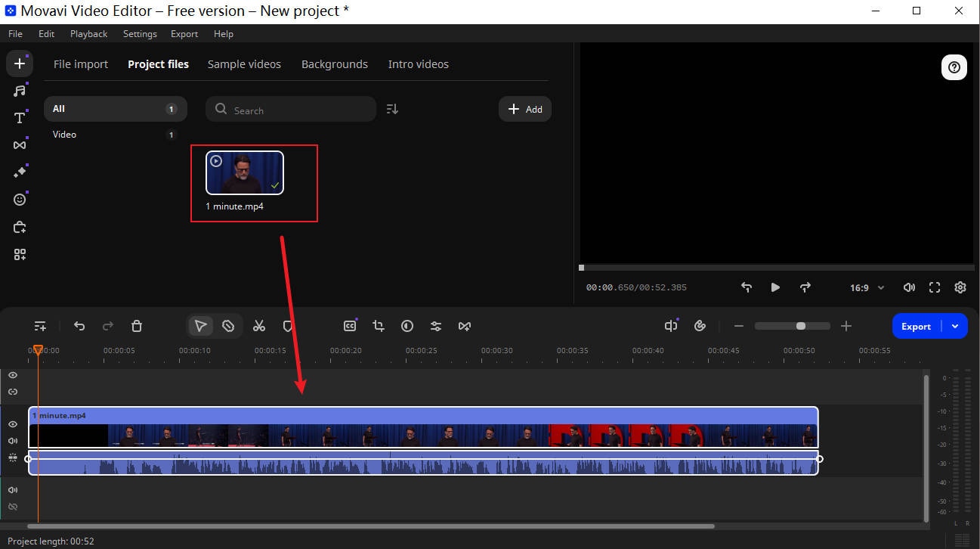Image resolution: width=980 pixels, height=549 pixels.
Task: Open the Titles panel in sidebar
Action: tap(20, 118)
